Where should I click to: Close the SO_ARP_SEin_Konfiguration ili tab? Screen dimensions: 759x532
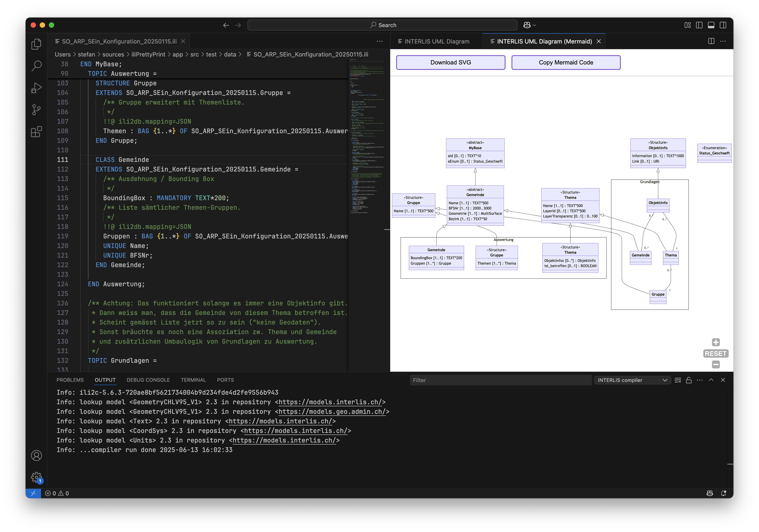click(x=183, y=41)
